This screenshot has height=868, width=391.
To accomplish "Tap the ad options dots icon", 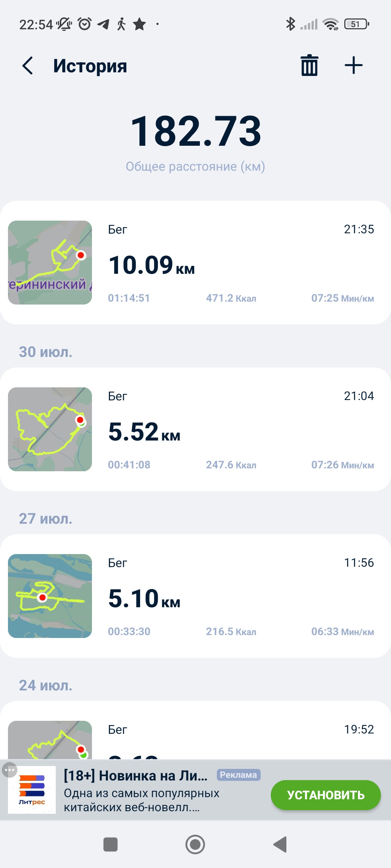I will pyautogui.click(x=9, y=770).
